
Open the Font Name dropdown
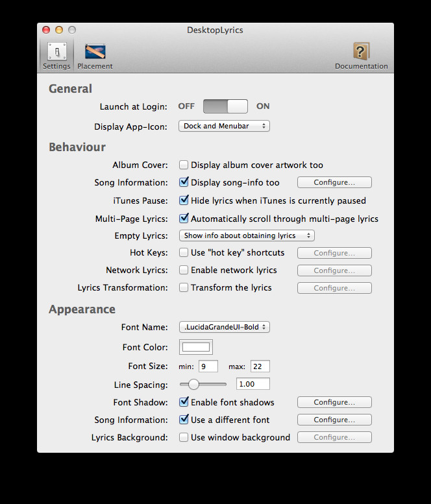[224, 327]
